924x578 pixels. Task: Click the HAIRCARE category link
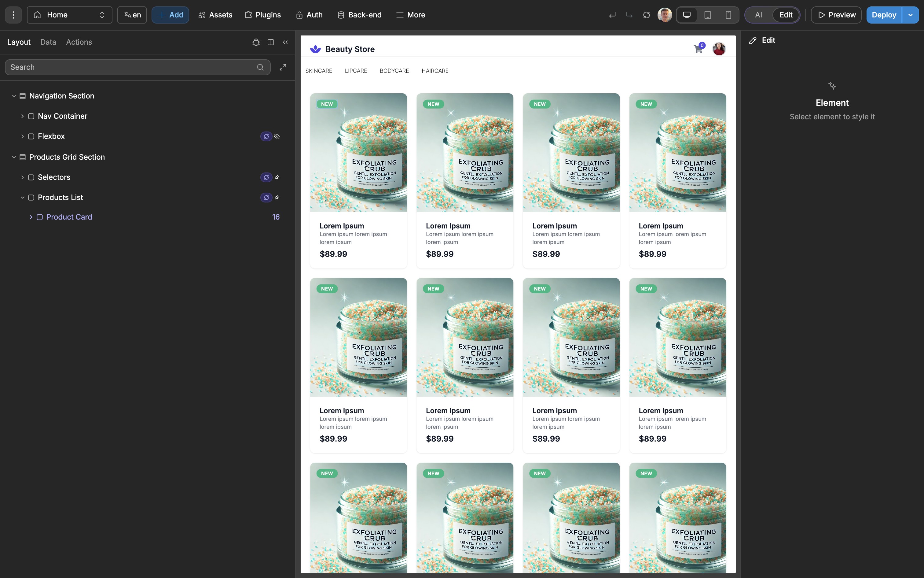(435, 71)
